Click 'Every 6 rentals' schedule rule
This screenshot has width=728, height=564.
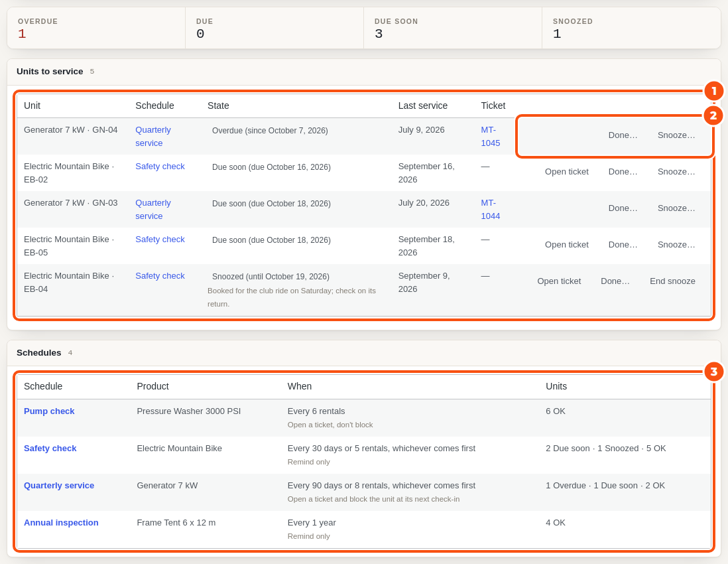pyautogui.click(x=316, y=411)
